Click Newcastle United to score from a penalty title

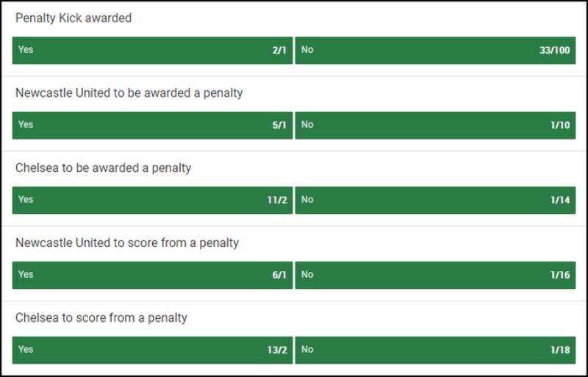126,243
